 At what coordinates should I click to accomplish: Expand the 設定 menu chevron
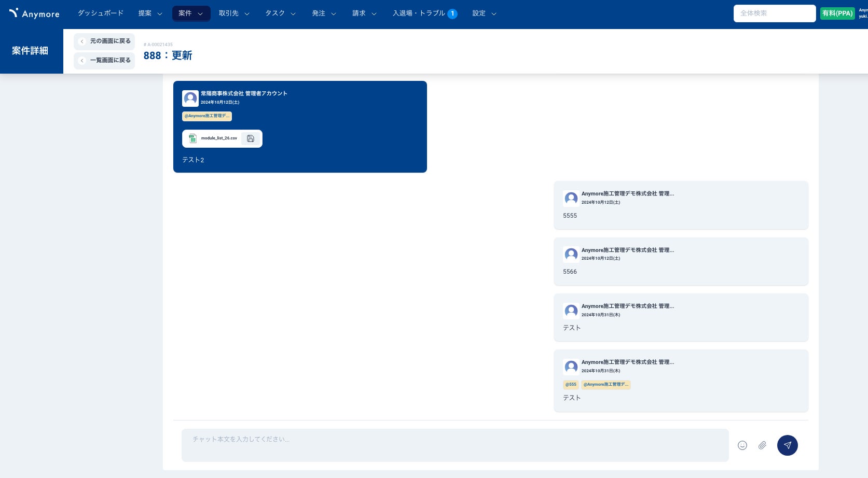click(494, 14)
